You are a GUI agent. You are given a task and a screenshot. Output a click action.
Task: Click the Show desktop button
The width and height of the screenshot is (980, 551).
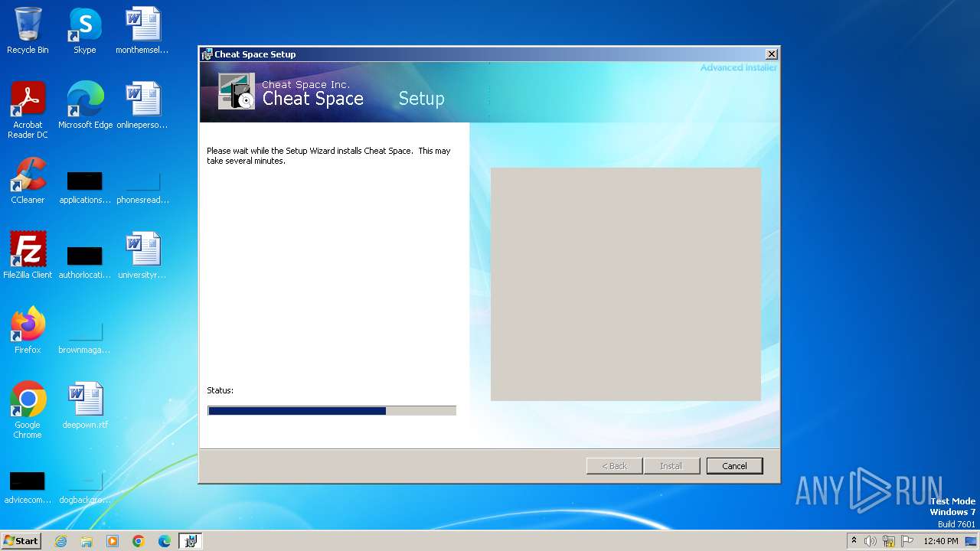971,541
